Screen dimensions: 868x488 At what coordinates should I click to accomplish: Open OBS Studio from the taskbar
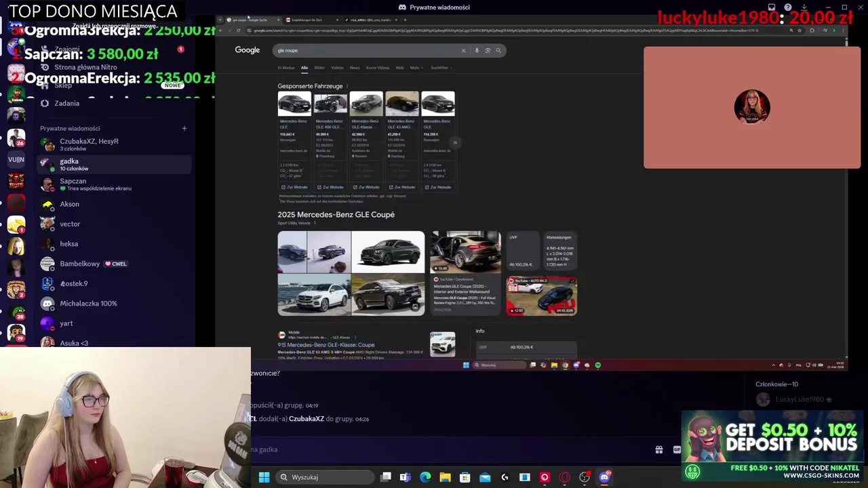pos(585,477)
